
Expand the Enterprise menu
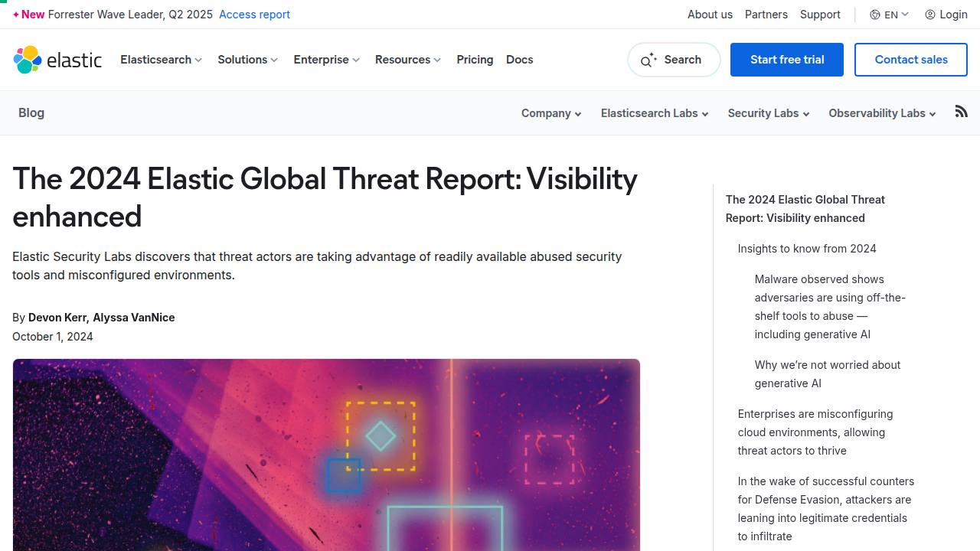(x=327, y=60)
